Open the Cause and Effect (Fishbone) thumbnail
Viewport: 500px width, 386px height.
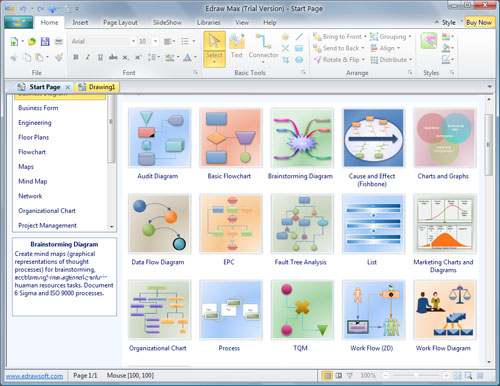(373, 138)
